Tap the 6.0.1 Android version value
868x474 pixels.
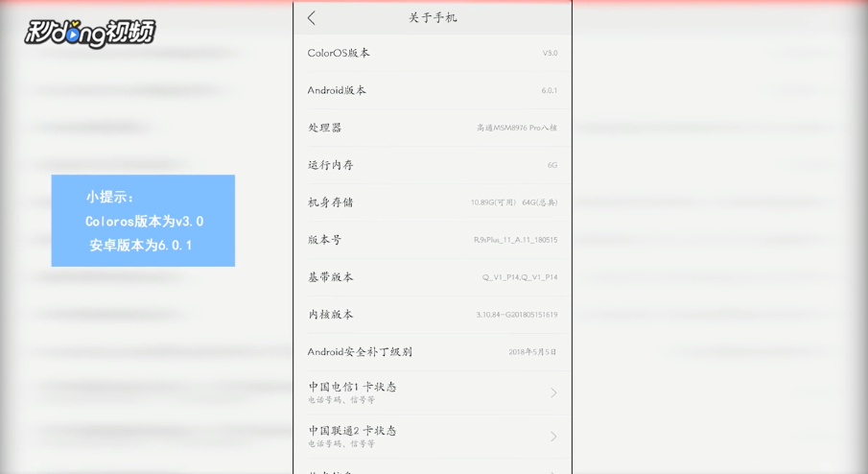click(550, 90)
